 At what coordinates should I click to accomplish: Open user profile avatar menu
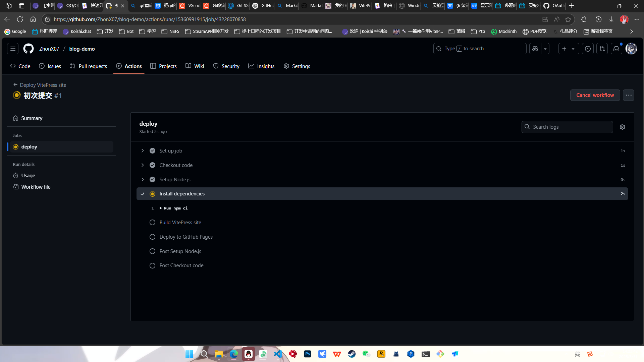pyautogui.click(x=631, y=49)
